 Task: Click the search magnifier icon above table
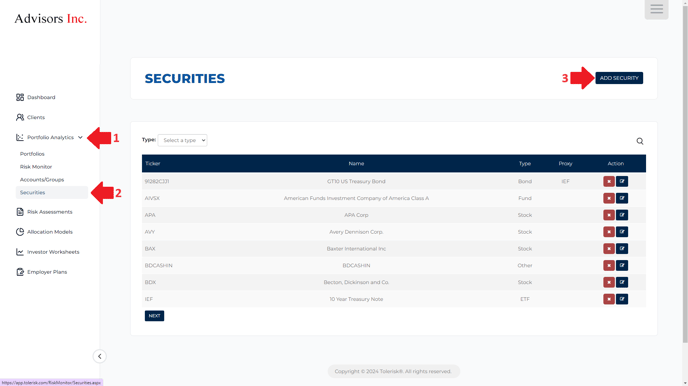click(640, 141)
